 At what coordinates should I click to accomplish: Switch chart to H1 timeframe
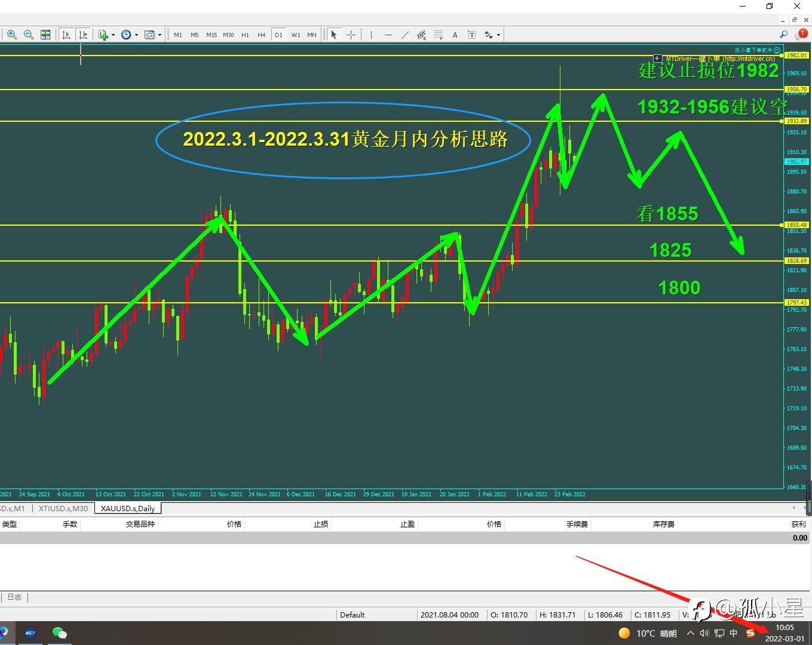click(245, 35)
